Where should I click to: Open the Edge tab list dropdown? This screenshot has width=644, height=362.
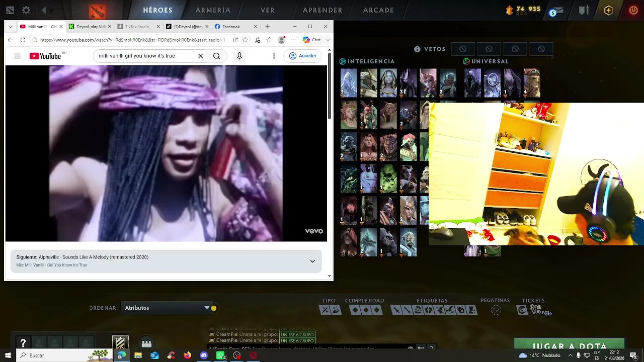11,26
